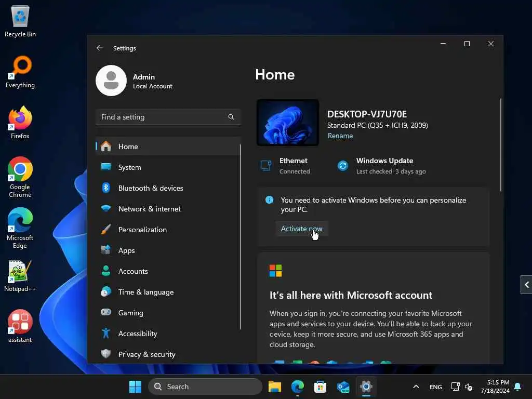Viewport: 532px width, 399px height.
Task: Open the Admin account profile picture
Action: tap(111, 81)
